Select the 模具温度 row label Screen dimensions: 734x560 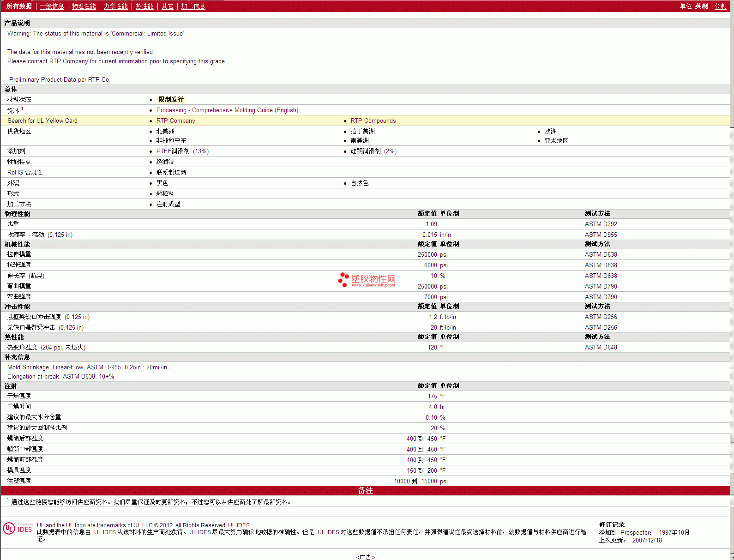[x=19, y=470]
